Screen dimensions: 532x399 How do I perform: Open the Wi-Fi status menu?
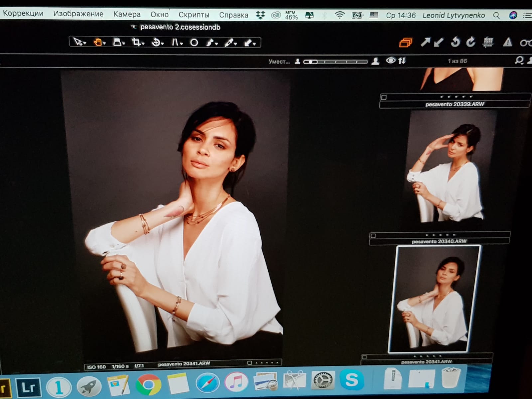339,15
